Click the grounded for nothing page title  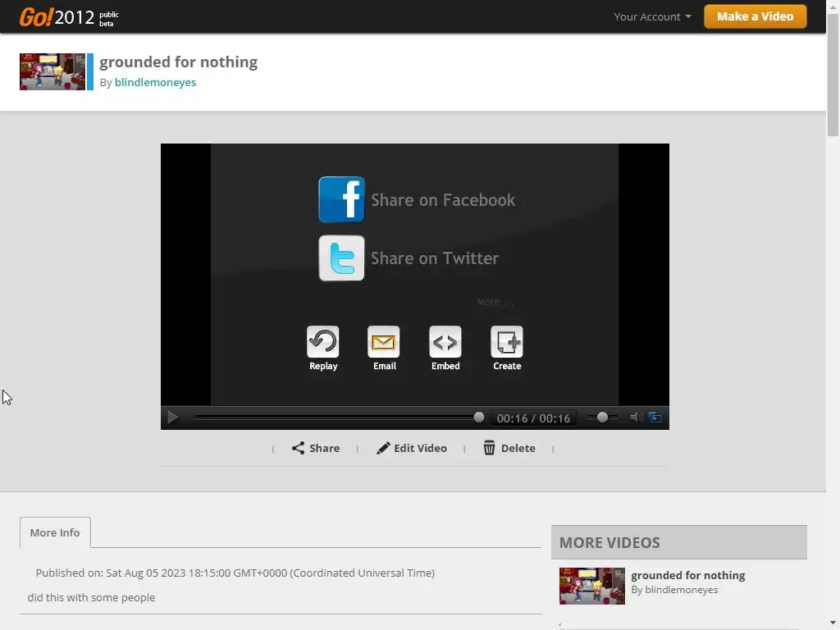(178, 62)
